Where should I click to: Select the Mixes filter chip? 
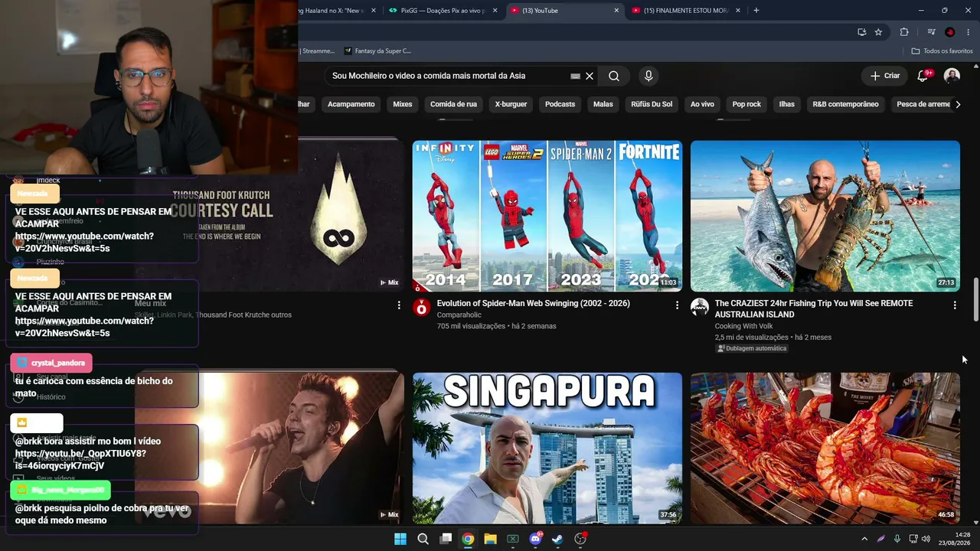coord(403,104)
